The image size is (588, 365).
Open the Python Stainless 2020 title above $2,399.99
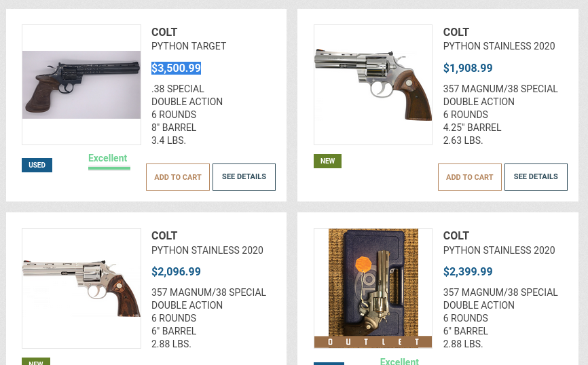tap(499, 250)
